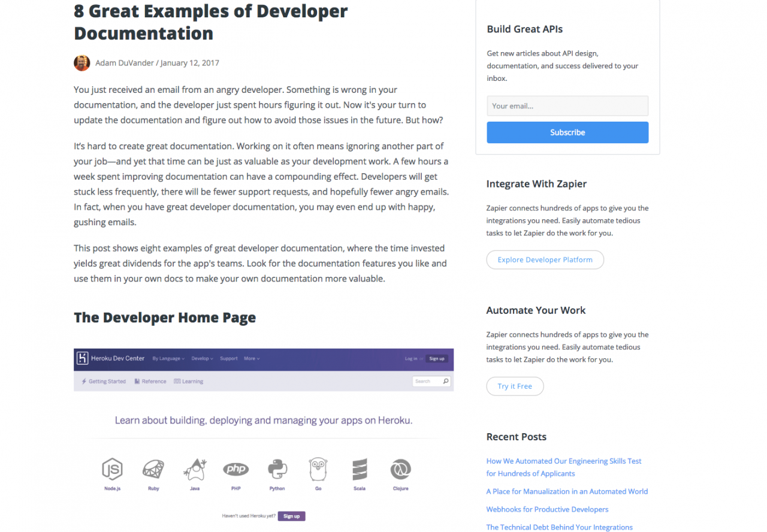Click the Recent Posts heading

517,437
